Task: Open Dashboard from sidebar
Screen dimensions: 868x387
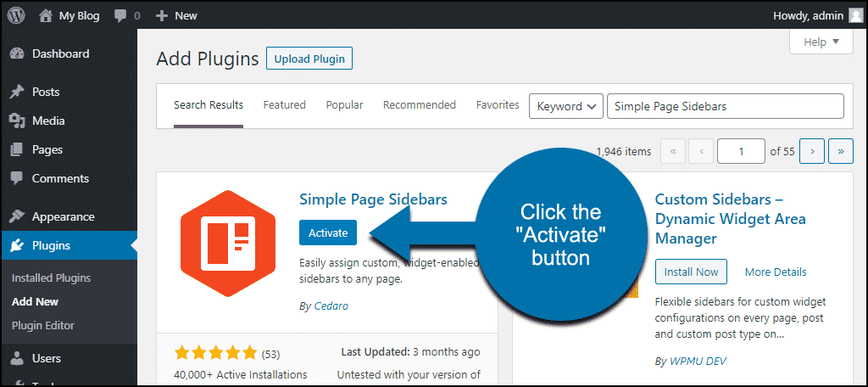Action: click(60, 53)
